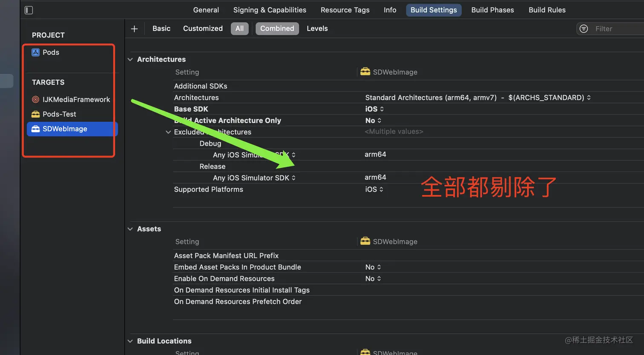644x355 pixels.
Task: Select the SDWebImage target
Action: point(72,129)
